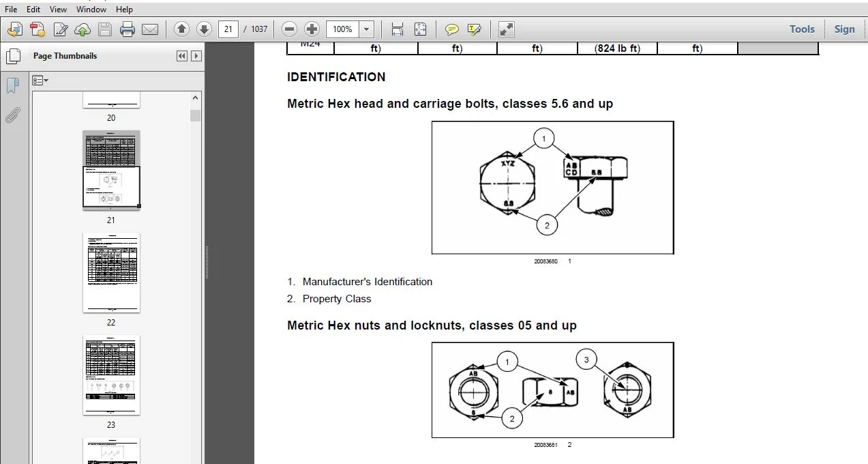Open the Attachments paperclip panel
This screenshot has height=464, width=868.
tap(12, 115)
